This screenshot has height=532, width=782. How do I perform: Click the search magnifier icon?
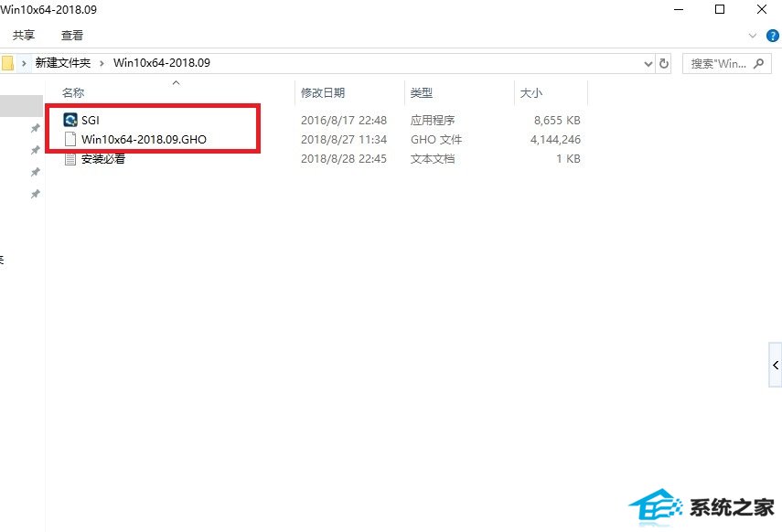pyautogui.click(x=758, y=64)
